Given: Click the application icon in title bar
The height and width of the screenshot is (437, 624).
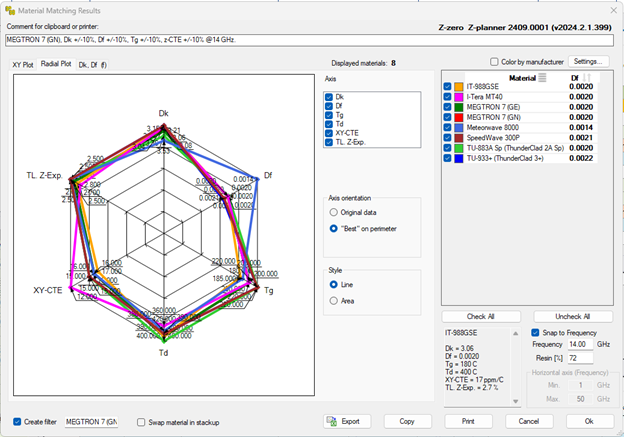Looking at the screenshot, I should point(9,8).
